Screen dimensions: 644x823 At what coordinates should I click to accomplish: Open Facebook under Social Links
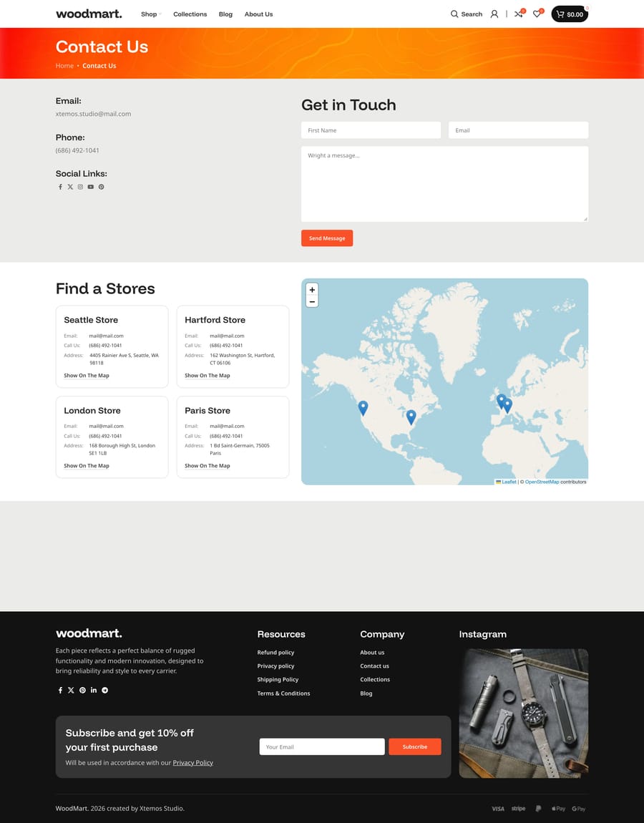(x=60, y=187)
